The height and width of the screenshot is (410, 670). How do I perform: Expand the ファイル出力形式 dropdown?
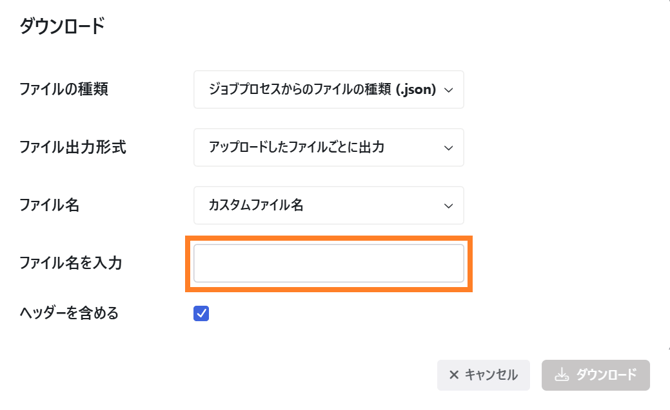click(x=328, y=148)
